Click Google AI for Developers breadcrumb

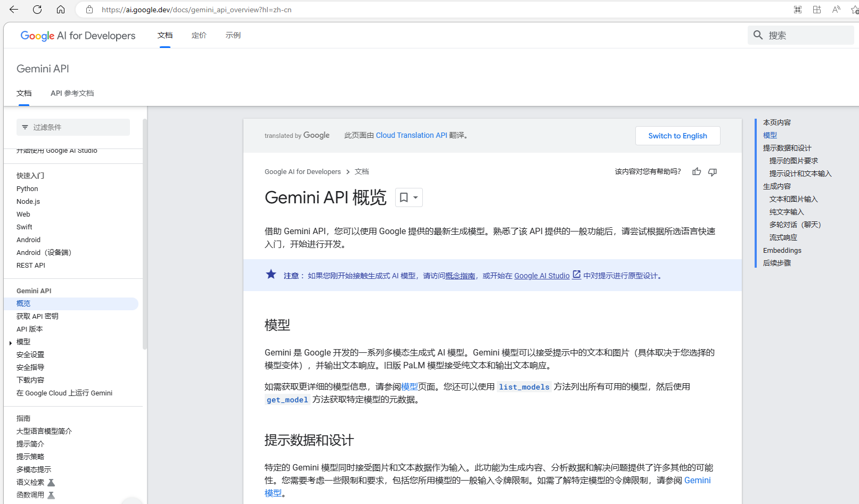point(302,171)
